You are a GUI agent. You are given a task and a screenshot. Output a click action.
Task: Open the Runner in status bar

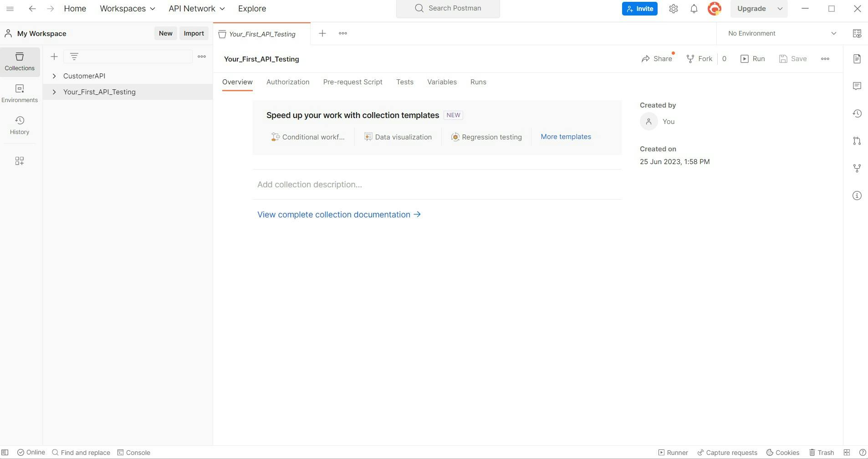pos(673,453)
